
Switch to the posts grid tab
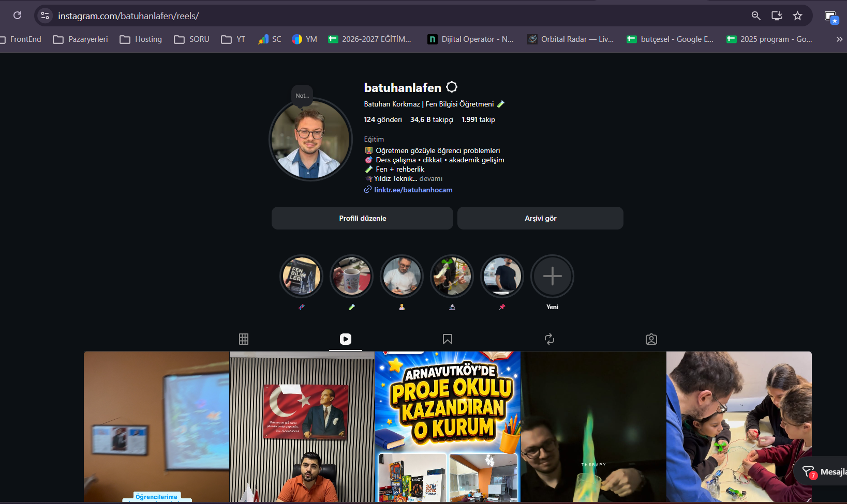244,339
